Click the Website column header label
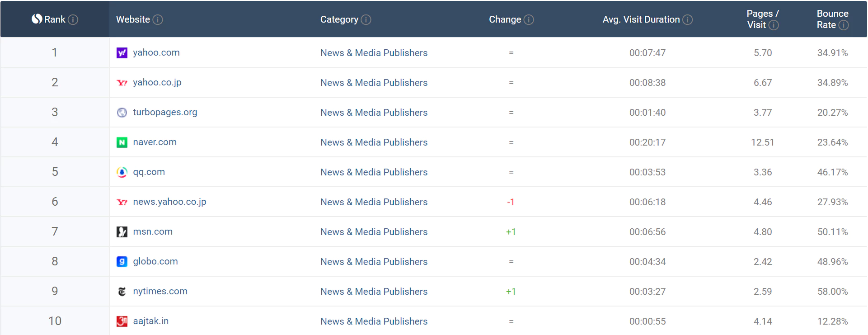This screenshot has height=335, width=868. click(133, 19)
